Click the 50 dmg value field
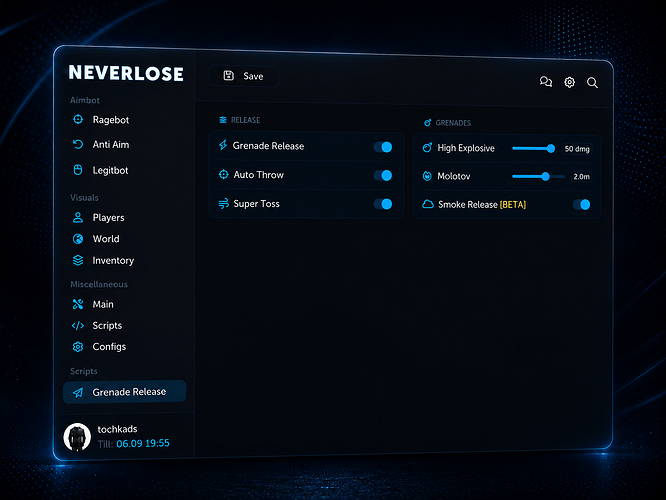 (x=577, y=149)
